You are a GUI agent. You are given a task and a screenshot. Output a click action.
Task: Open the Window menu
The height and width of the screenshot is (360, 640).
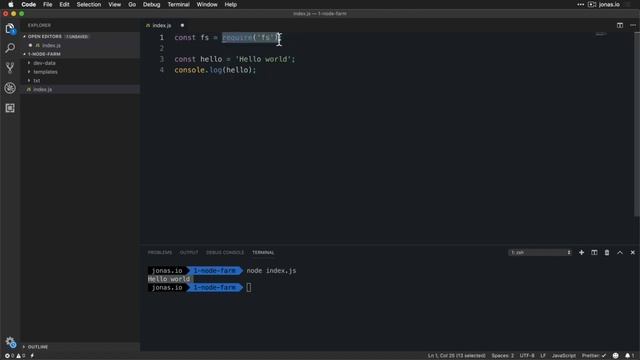pyautogui.click(x=207, y=4)
